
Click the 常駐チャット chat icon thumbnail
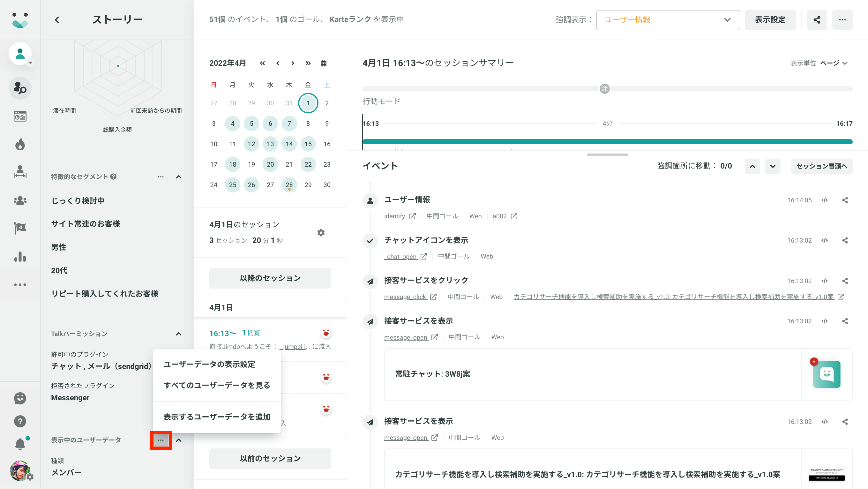(x=827, y=374)
